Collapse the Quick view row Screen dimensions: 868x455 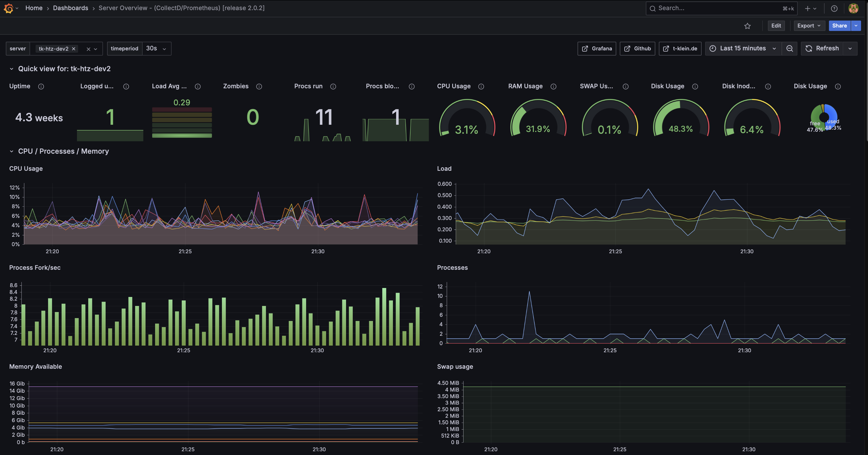click(12, 69)
